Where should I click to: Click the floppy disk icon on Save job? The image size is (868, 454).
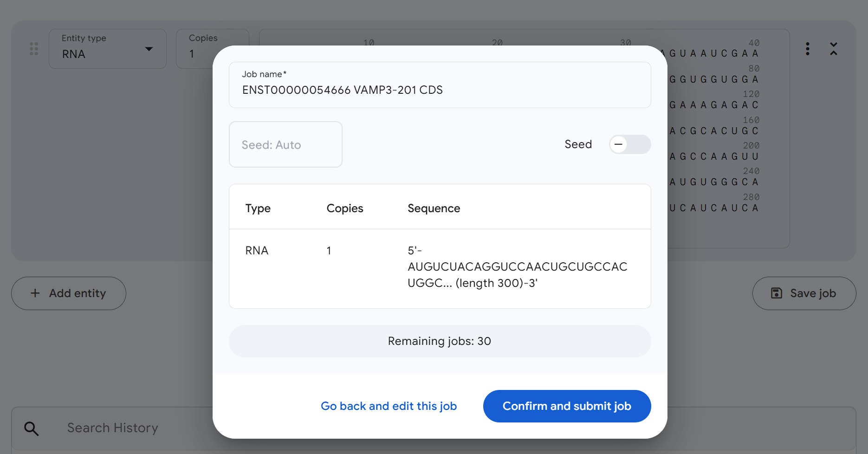[777, 293]
